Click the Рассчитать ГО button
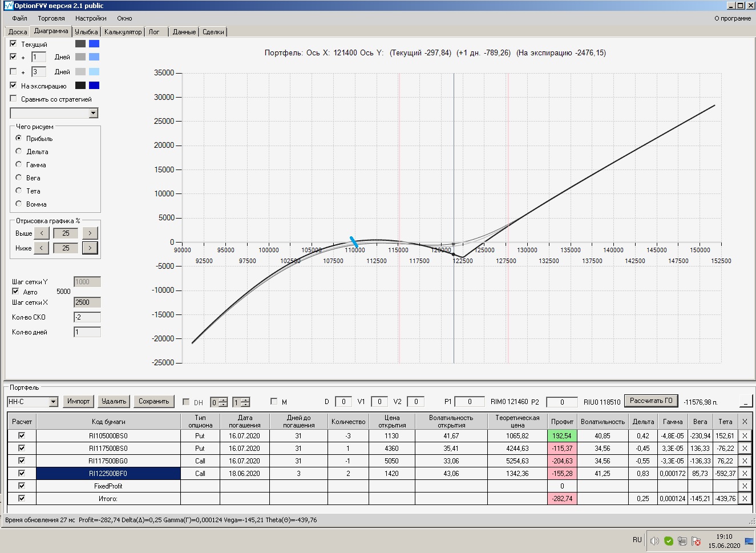Image resolution: width=756 pixels, height=553 pixels. tap(651, 401)
